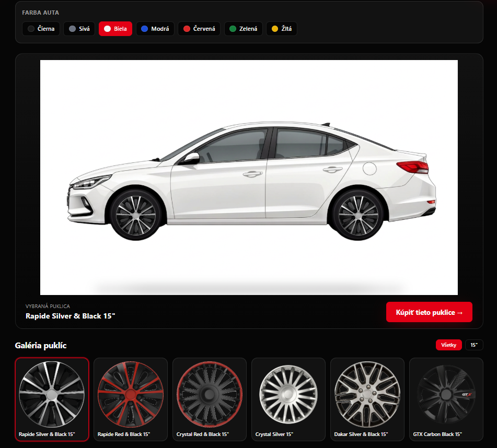Pick Žltá car color
Viewport: 497px width, 448px height.
click(282, 29)
